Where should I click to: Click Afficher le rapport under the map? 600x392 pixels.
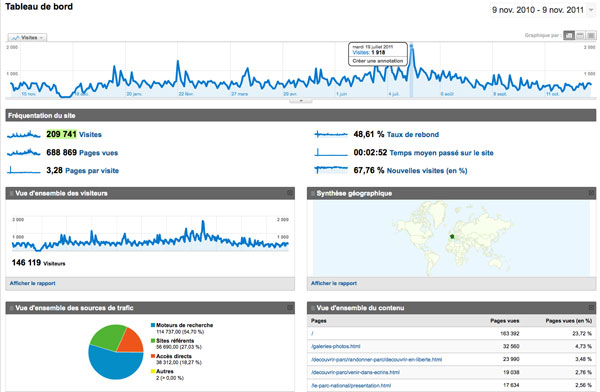[334, 283]
